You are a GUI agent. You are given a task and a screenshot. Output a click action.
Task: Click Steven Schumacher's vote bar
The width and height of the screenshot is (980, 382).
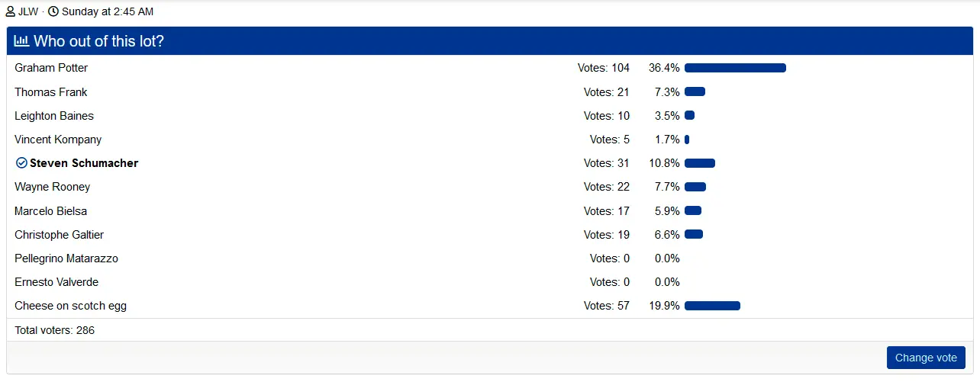click(x=700, y=163)
